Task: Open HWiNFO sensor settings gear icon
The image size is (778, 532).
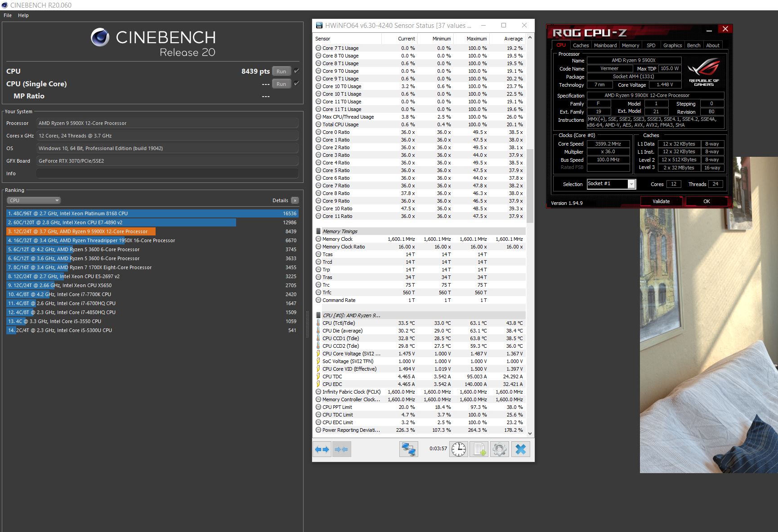Action: 499,449
